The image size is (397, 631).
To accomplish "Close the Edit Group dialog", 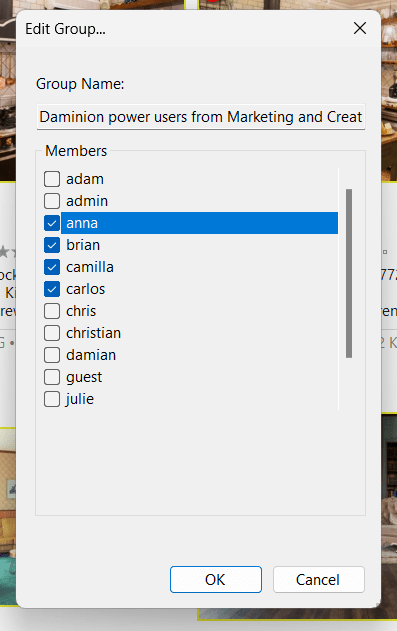I will [x=360, y=28].
